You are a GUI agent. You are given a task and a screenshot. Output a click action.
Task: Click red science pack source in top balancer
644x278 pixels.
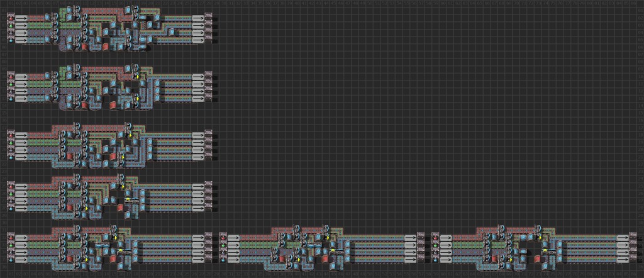click(x=11, y=18)
